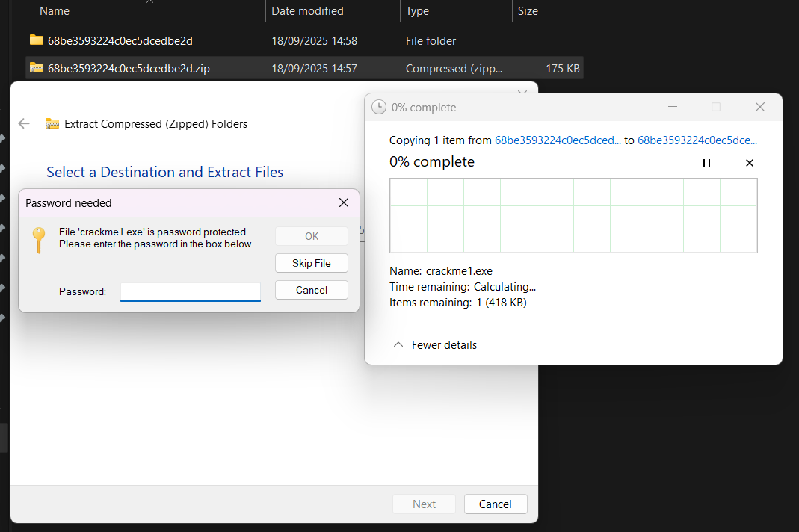Open the destination folder link in copy dialog
This screenshot has height=532, width=799.
pyautogui.click(x=697, y=140)
